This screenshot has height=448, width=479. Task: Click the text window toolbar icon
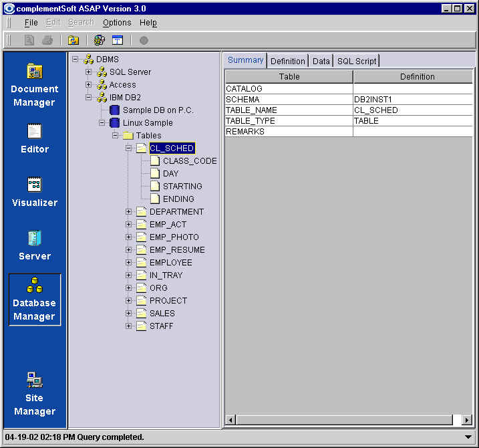(118, 40)
